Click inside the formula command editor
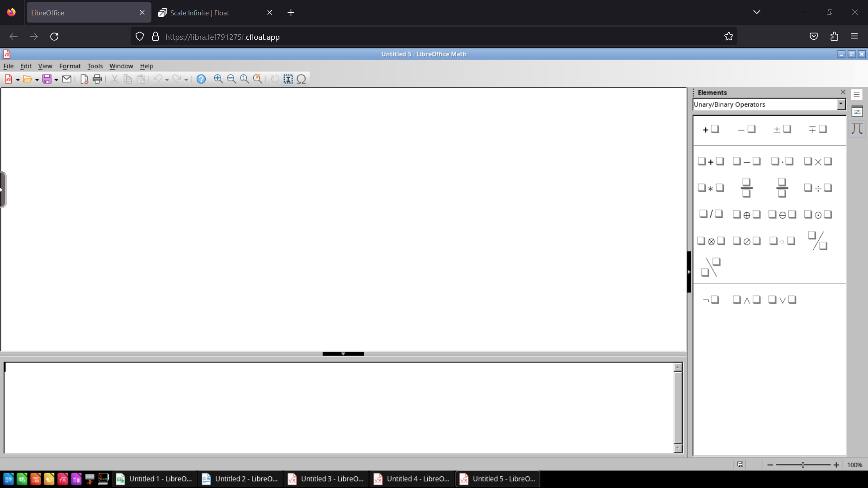 [339, 408]
